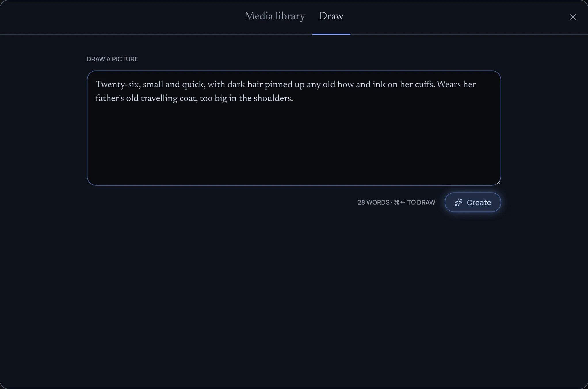This screenshot has width=588, height=389.
Task: Click the "28 WORDS" counter text
Action: (373, 203)
